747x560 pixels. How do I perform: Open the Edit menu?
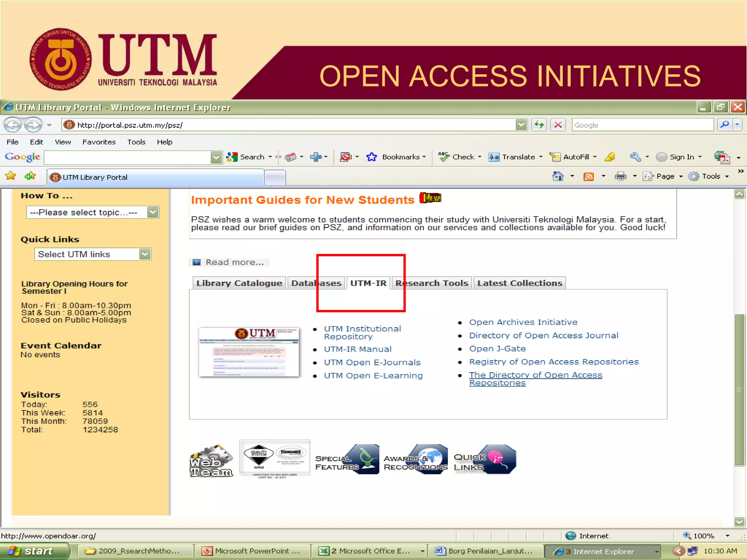pos(36,142)
